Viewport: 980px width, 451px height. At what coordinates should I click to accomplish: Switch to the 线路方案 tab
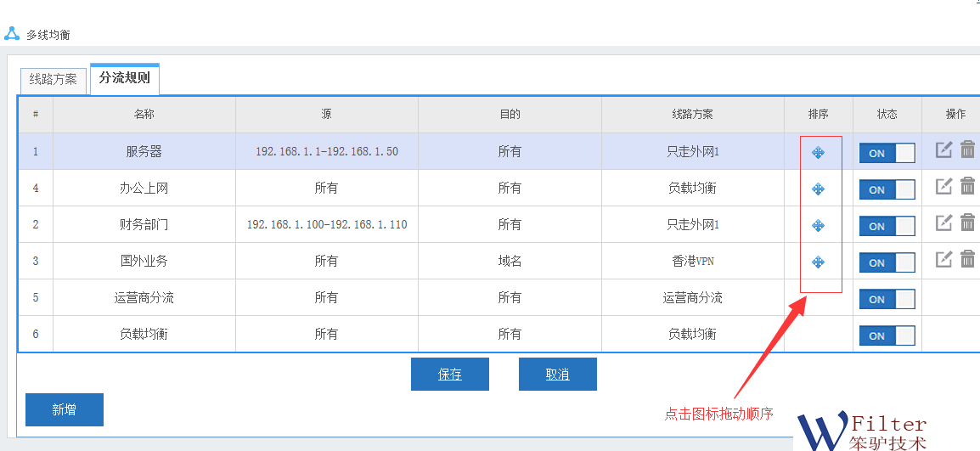pos(54,80)
